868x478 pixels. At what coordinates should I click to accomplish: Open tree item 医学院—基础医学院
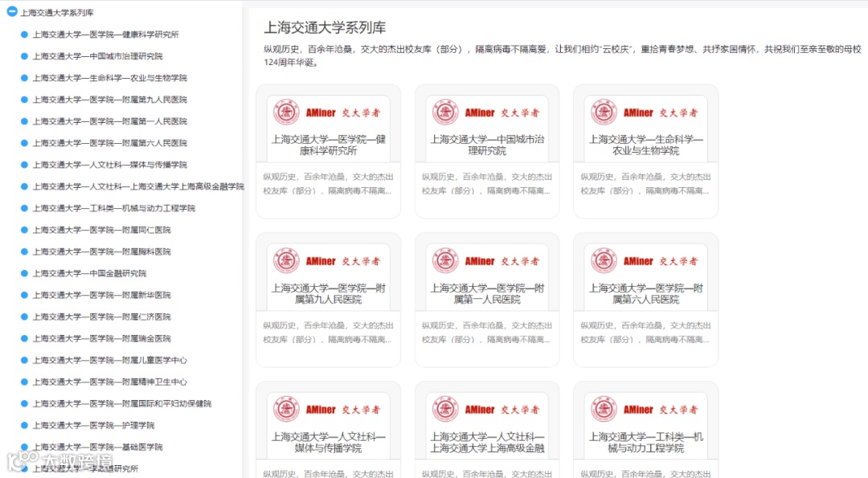tap(97, 447)
